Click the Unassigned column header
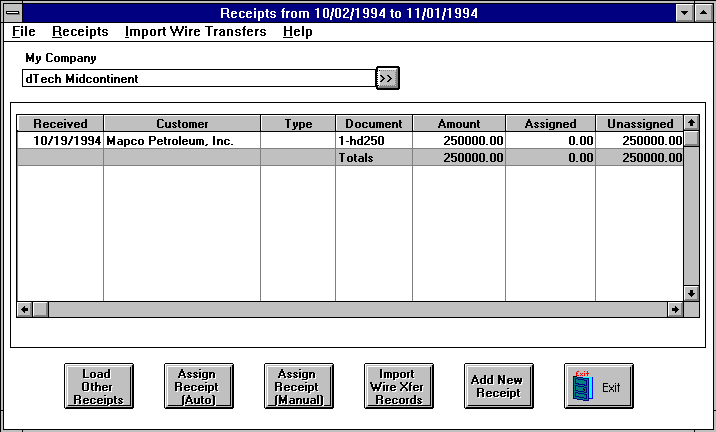 pos(640,124)
